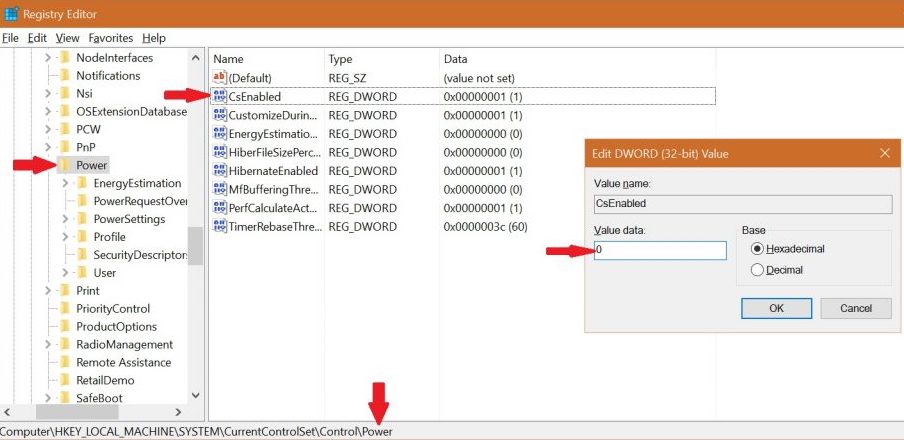The image size is (904, 440).
Task: Open the Edit menu
Action: pyautogui.click(x=37, y=38)
